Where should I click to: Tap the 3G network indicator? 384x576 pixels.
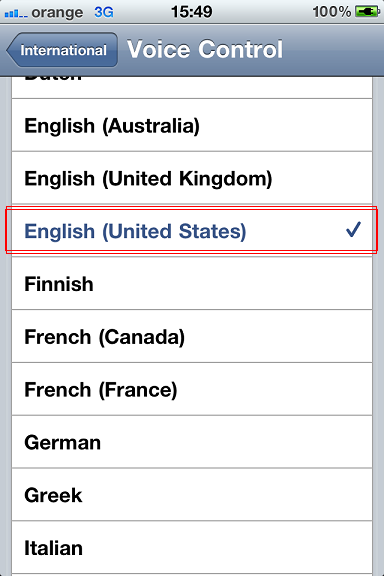point(104,12)
